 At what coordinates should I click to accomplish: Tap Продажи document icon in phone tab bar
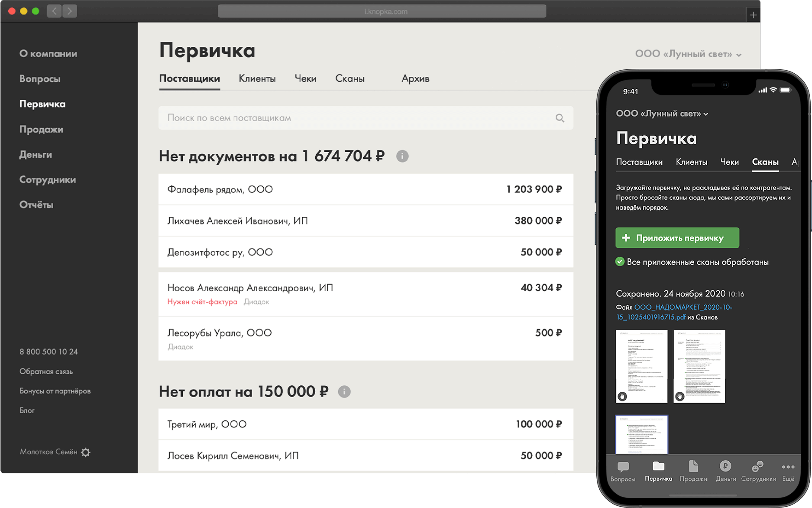click(693, 466)
